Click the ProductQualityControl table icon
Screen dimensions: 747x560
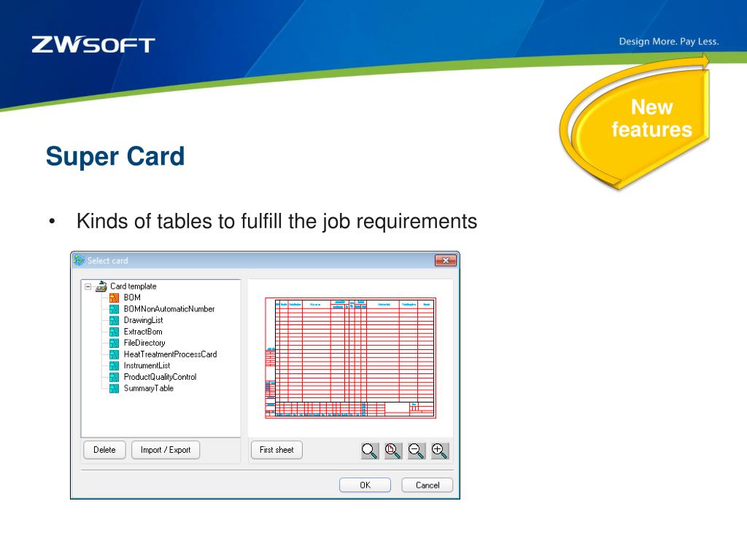coord(115,377)
